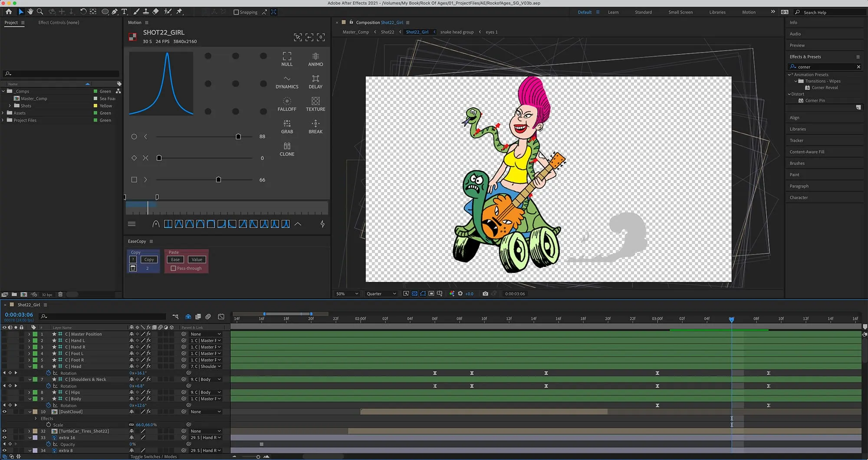Switch to the Standard workspace

(643, 12)
